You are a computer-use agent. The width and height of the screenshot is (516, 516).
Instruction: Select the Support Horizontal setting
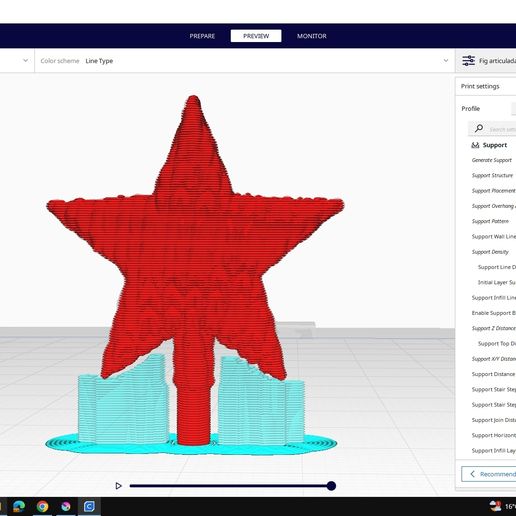pos(494,435)
